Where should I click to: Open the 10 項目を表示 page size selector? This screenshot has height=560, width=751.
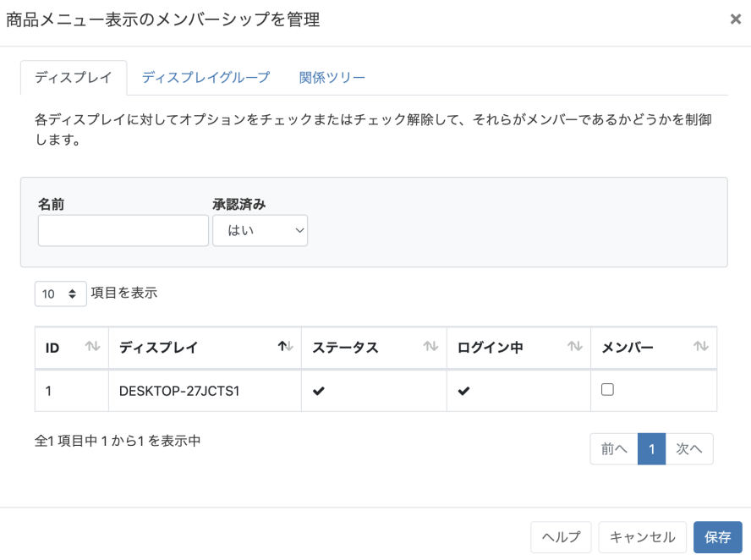coord(60,294)
